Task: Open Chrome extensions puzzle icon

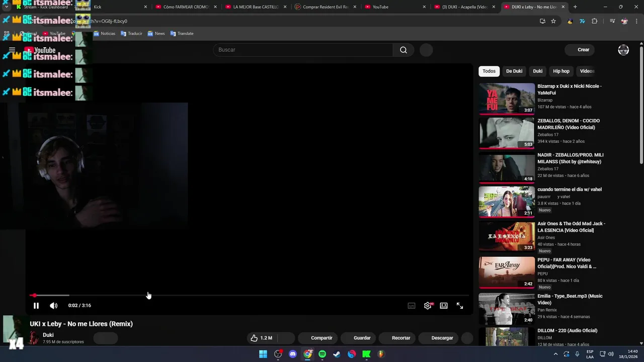Action: point(595,21)
